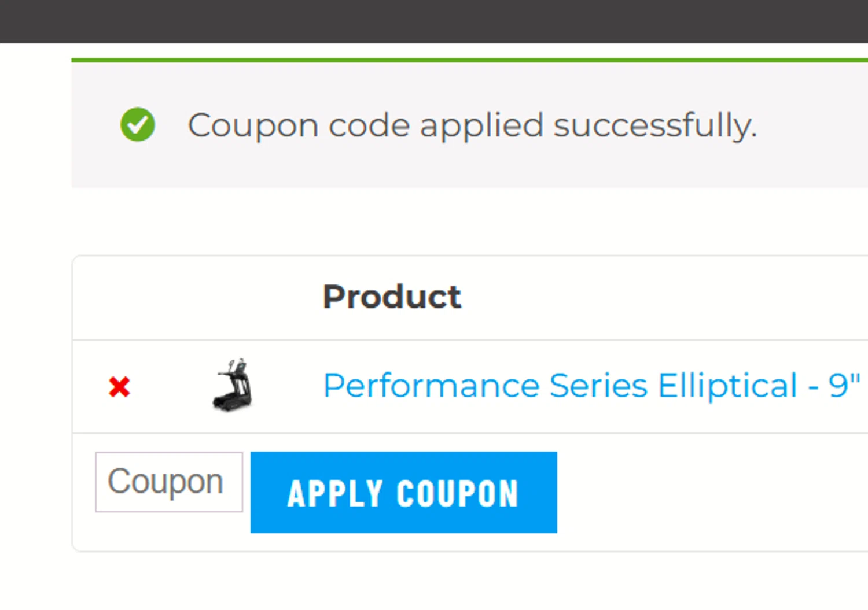Click the word "successfully" in the notice
The image size is (868, 610).
coord(654,125)
